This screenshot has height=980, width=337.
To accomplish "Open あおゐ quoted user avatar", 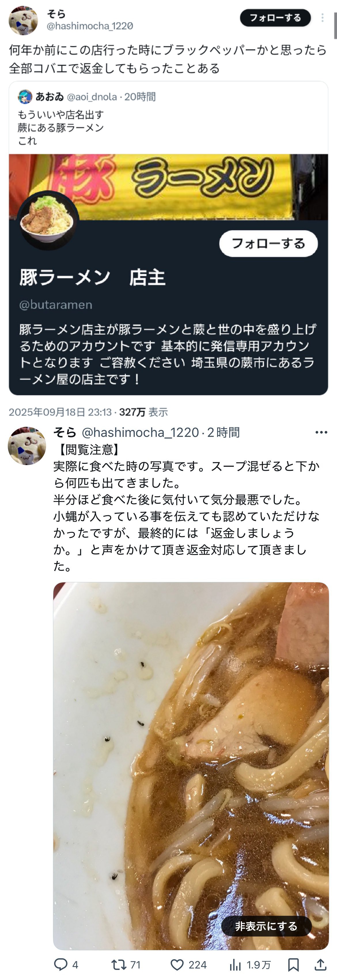I will point(25,97).
